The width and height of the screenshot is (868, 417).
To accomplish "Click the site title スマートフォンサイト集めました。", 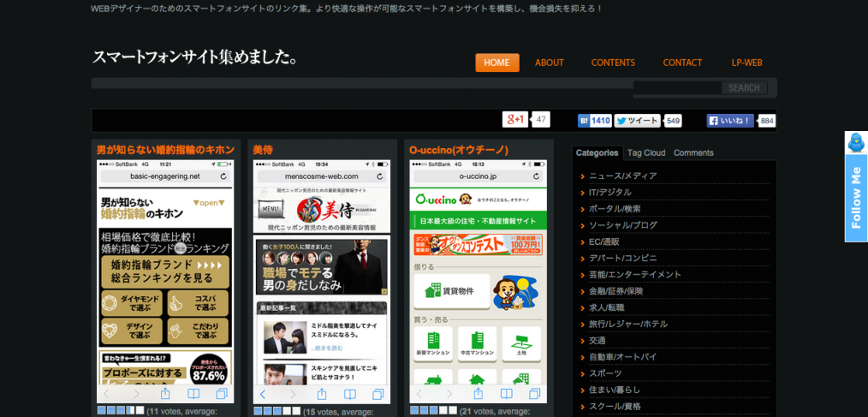I will pyautogui.click(x=194, y=57).
